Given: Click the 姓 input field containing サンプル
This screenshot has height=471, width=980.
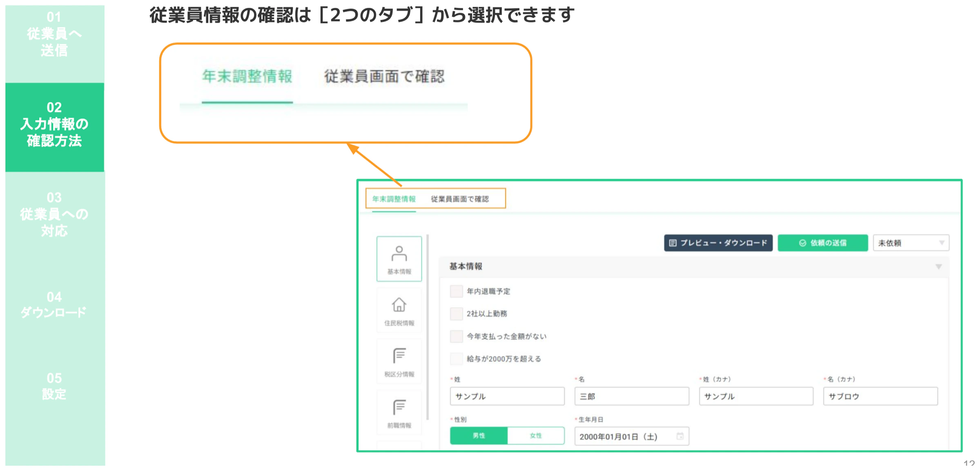Looking at the screenshot, I should click(x=507, y=396).
